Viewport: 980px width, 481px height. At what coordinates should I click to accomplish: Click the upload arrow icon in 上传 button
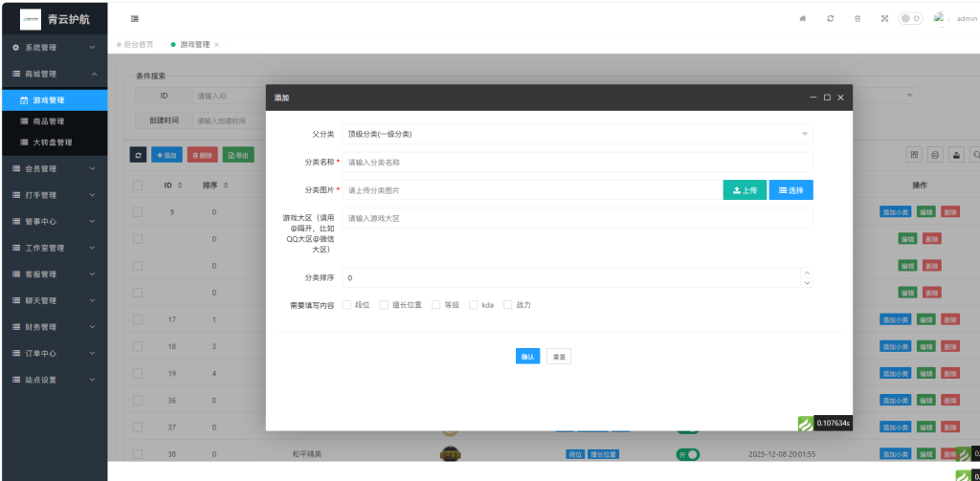click(737, 190)
